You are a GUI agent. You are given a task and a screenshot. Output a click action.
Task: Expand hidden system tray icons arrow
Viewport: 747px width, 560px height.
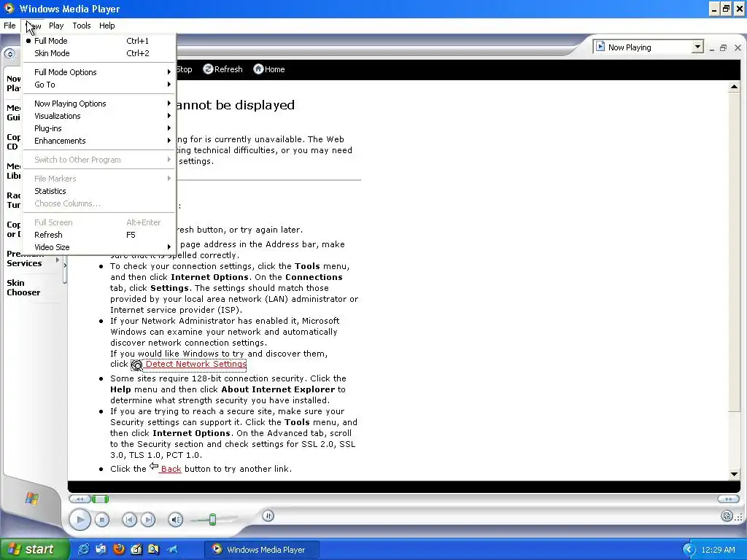(689, 550)
